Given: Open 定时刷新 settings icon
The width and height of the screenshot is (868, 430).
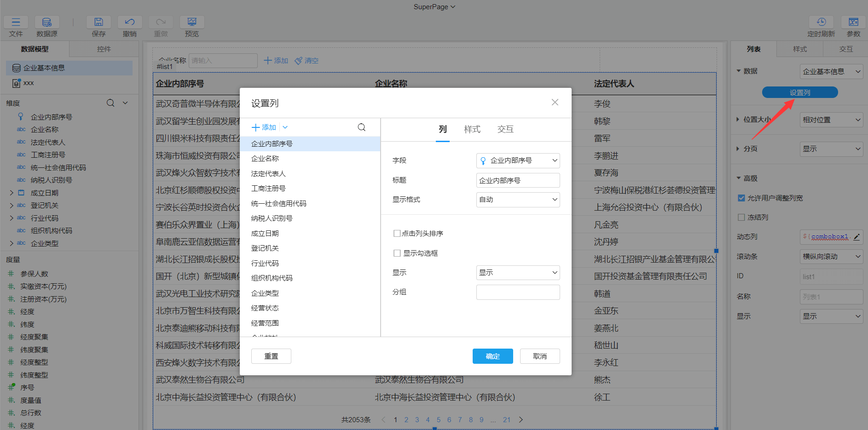Looking at the screenshot, I should [822, 22].
